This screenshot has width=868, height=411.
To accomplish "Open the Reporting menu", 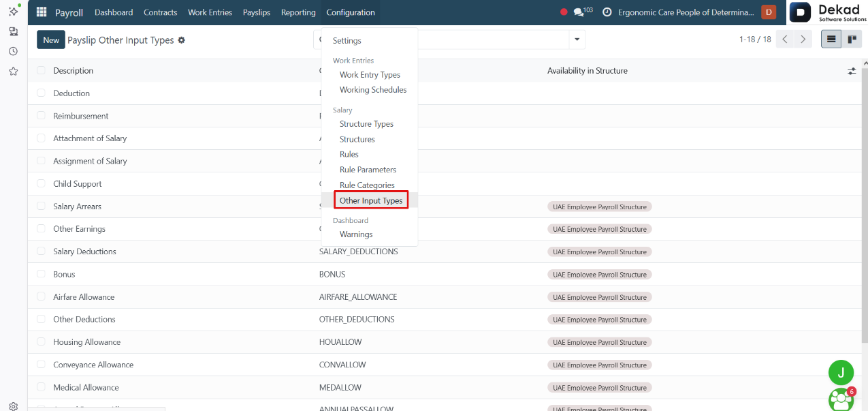I will (298, 12).
